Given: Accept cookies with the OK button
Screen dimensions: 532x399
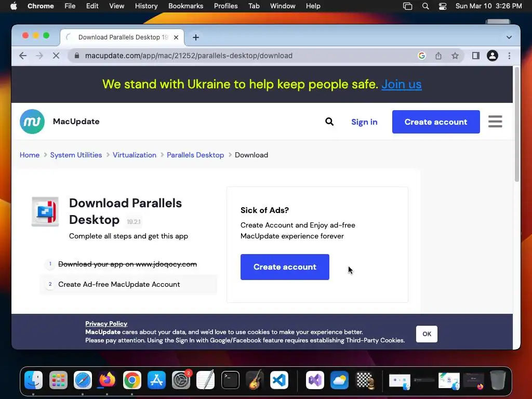Looking at the screenshot, I should point(427,334).
